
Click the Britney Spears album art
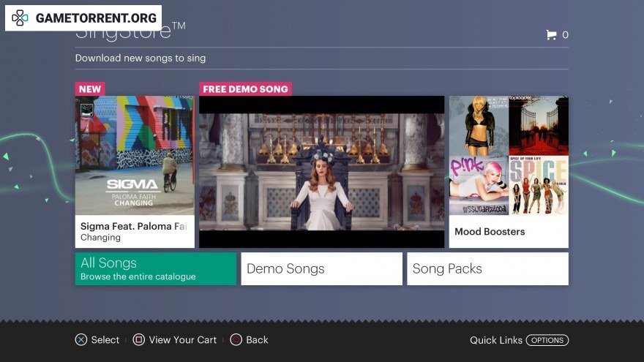pyautogui.click(x=479, y=126)
